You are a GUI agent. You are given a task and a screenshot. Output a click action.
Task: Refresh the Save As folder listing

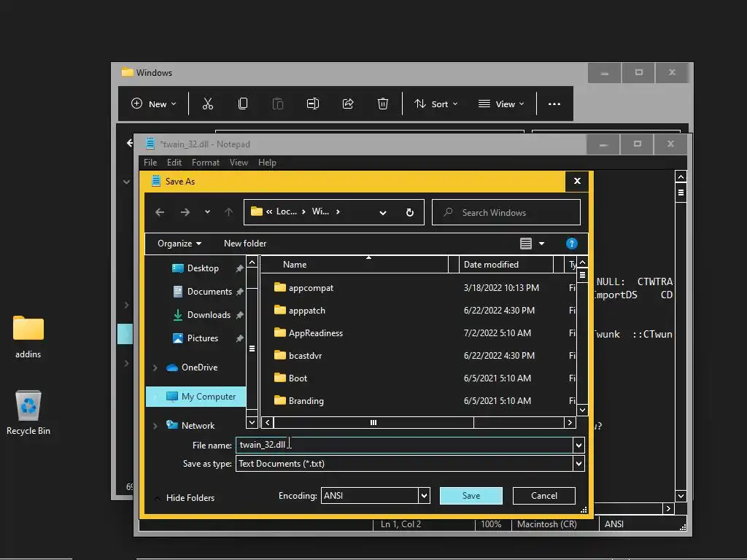pyautogui.click(x=410, y=212)
